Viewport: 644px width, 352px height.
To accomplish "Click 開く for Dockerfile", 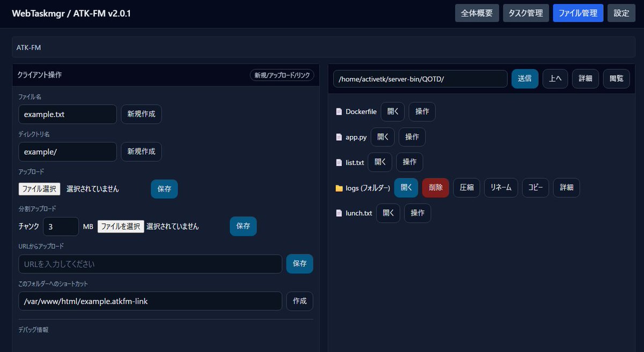I will pos(393,112).
